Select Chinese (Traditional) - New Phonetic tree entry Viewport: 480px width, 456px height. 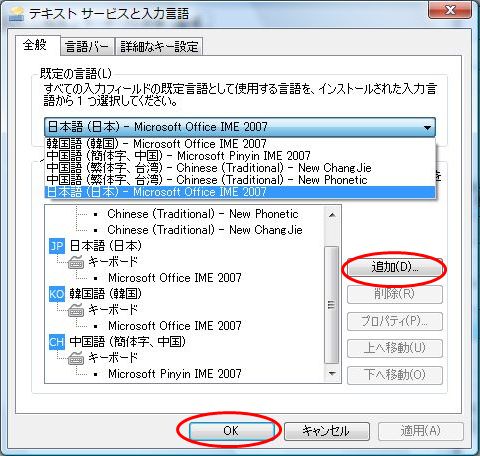point(203,214)
